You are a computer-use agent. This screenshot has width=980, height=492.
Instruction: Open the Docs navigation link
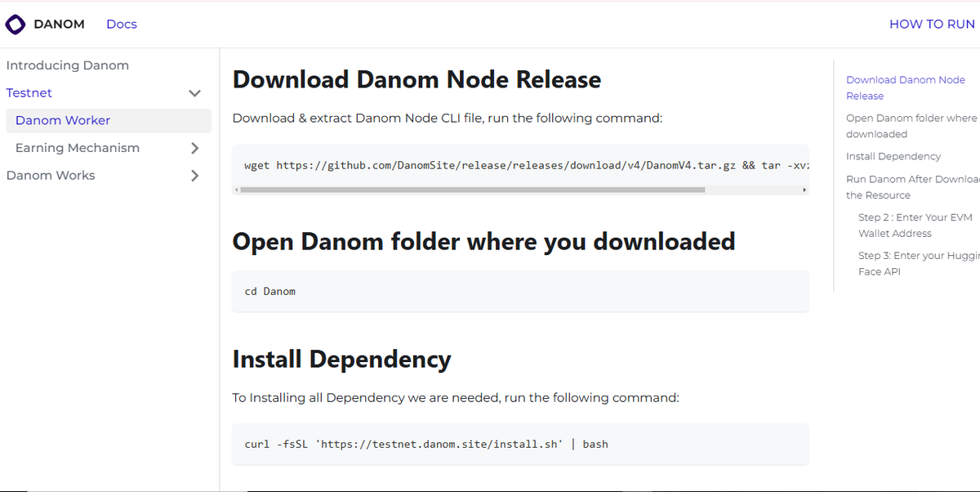[x=122, y=25]
